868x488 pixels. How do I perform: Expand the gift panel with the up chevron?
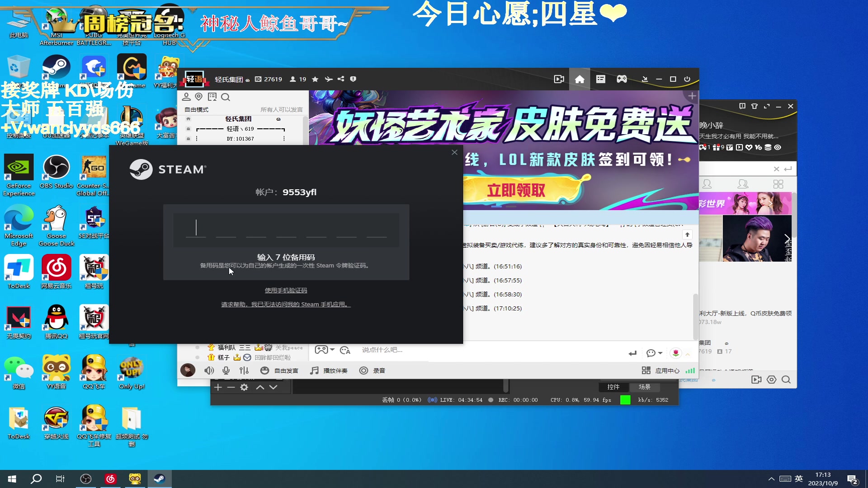tap(688, 354)
